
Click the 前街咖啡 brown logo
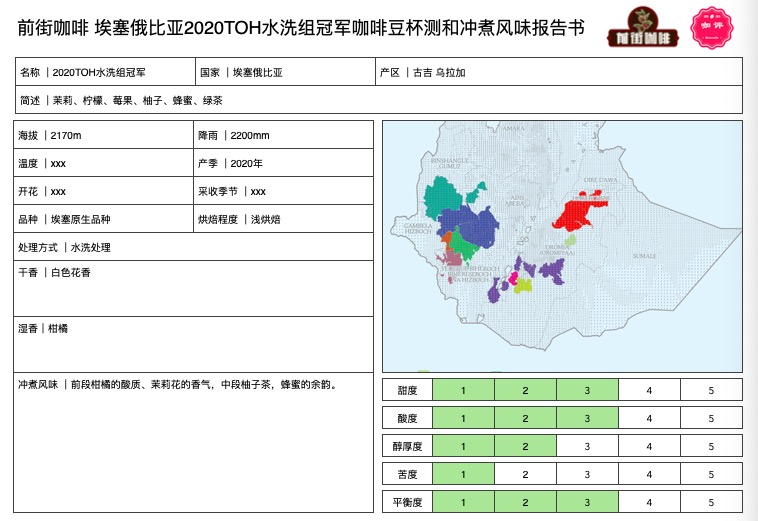tap(642, 28)
